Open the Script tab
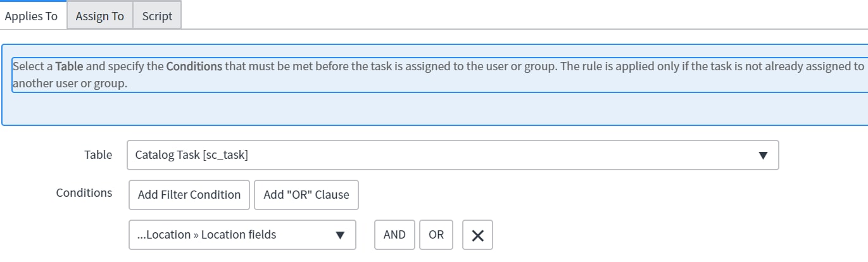 pyautogui.click(x=157, y=16)
